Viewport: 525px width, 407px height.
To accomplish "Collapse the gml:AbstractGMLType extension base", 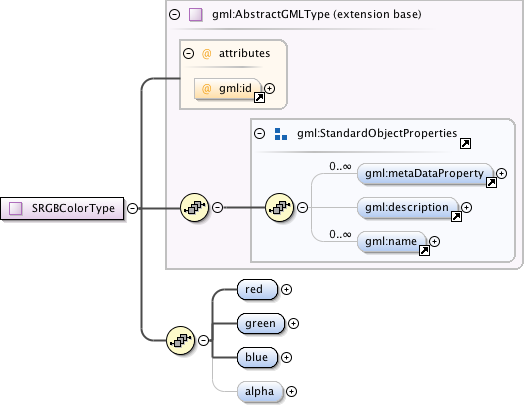I will pos(174,14).
